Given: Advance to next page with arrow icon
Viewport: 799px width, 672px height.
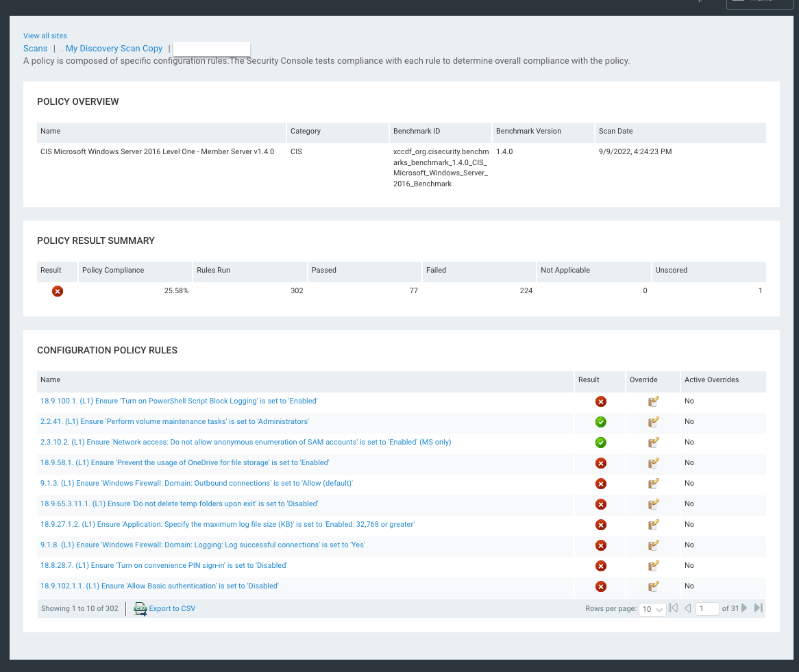Looking at the screenshot, I should 744,608.
